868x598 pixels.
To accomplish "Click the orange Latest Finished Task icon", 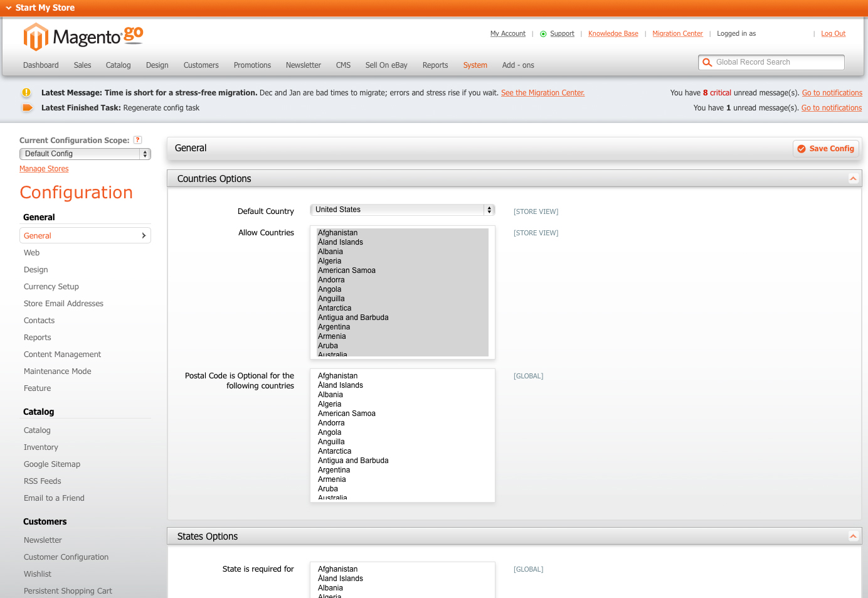I will tap(27, 108).
